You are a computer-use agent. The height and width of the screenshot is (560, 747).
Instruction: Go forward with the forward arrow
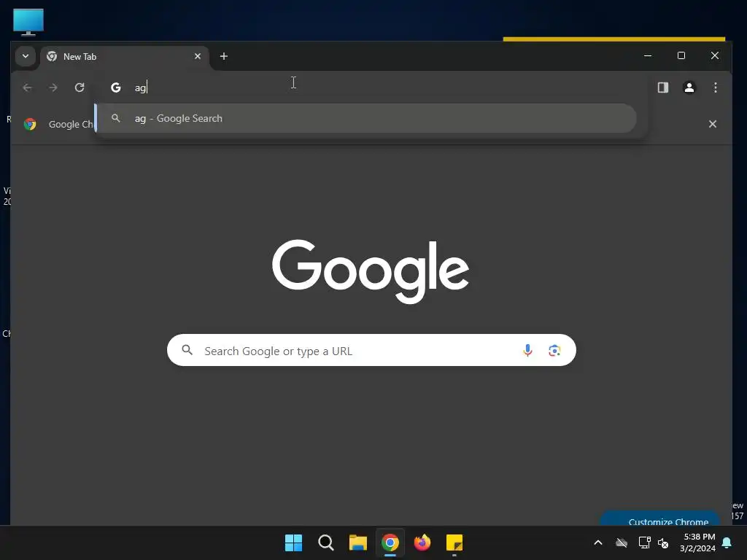pyautogui.click(x=53, y=87)
